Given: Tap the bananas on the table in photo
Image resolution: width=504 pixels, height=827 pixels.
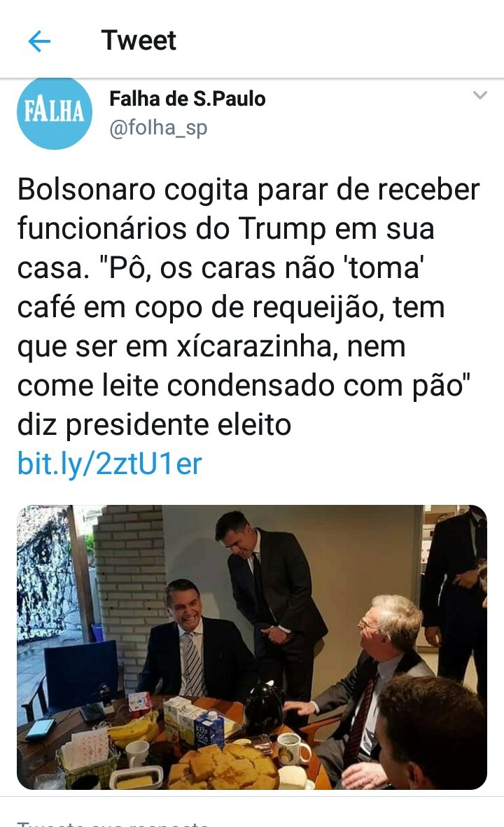Looking at the screenshot, I should 132,728.
